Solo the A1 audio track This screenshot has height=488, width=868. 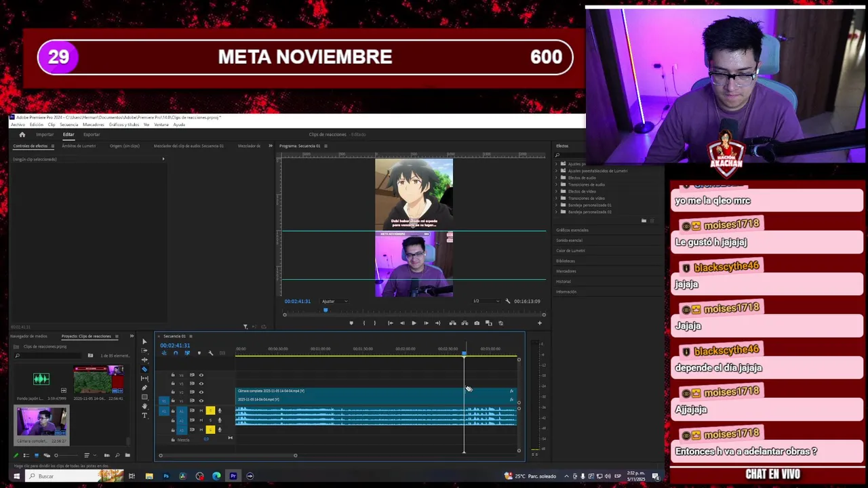(210, 411)
